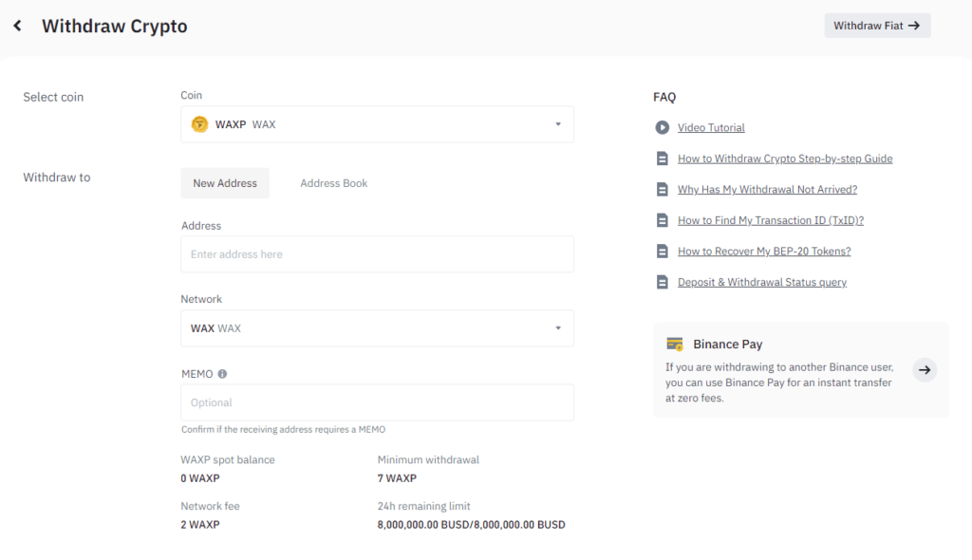
Task: Open the Network WAX dropdown
Action: click(x=377, y=328)
